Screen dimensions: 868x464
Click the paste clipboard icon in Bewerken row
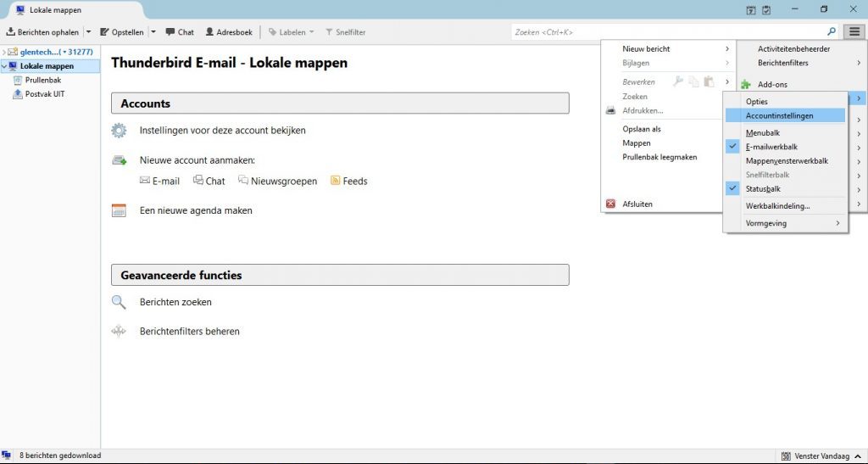click(x=709, y=81)
